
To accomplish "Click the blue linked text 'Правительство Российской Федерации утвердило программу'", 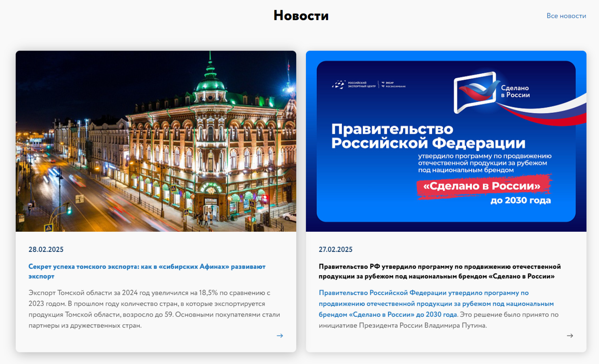I will pos(436,304).
